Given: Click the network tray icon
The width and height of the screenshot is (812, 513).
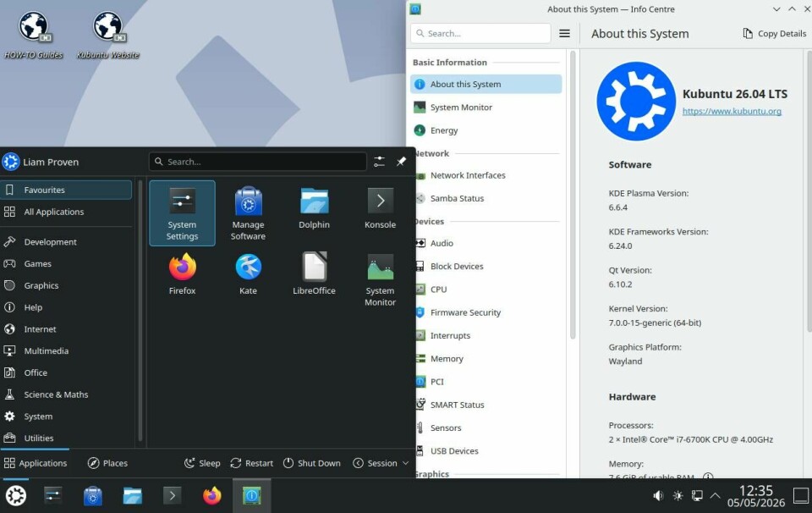Looking at the screenshot, I should [697, 496].
